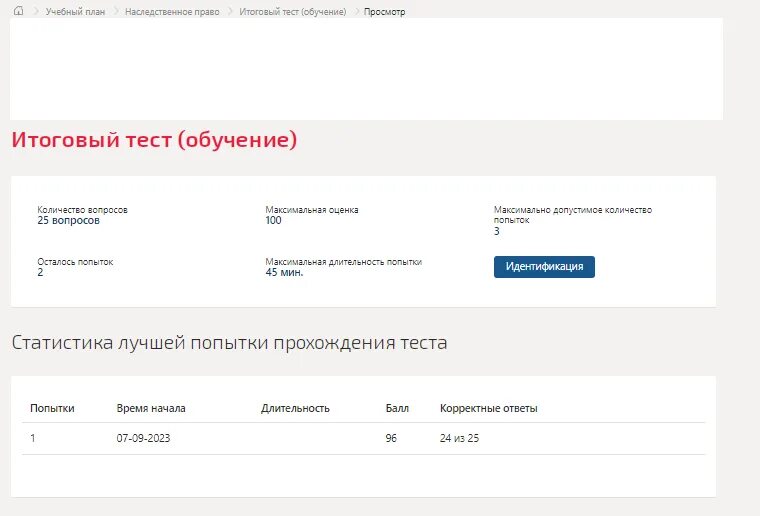Screen dimensions: 760x516
Task: Click the Попытки column header
Action: 52,408
